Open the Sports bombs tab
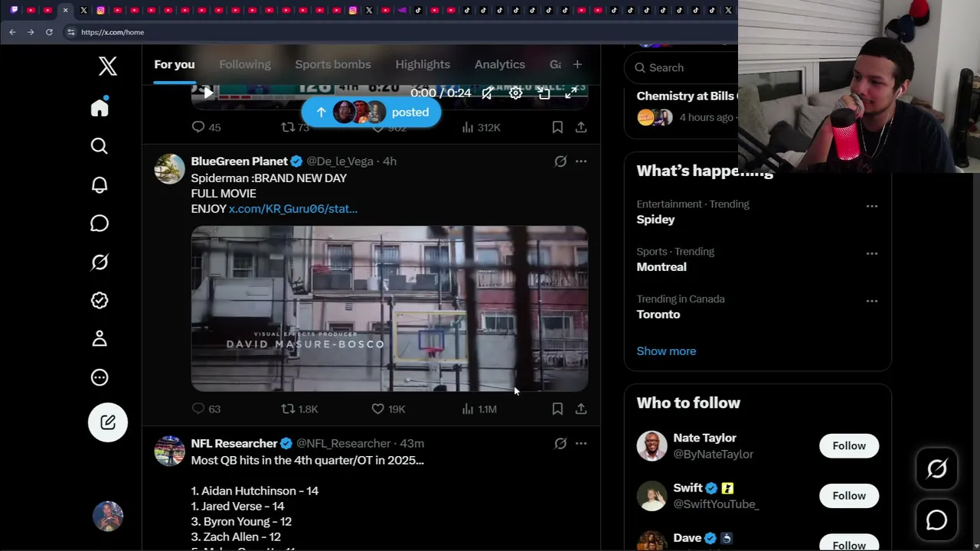Screen dimensions: 980x551 pyautogui.click(x=333, y=64)
